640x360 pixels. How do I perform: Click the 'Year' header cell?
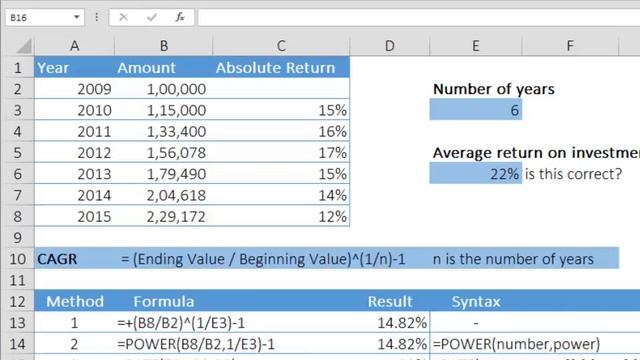pyautogui.click(x=74, y=67)
